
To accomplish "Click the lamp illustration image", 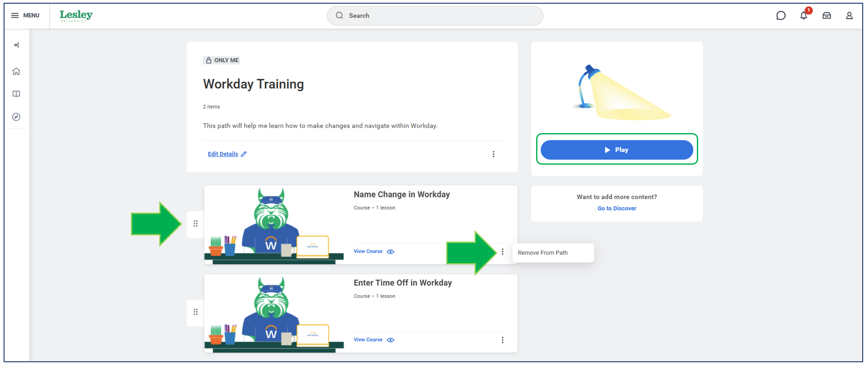I will click(621, 92).
